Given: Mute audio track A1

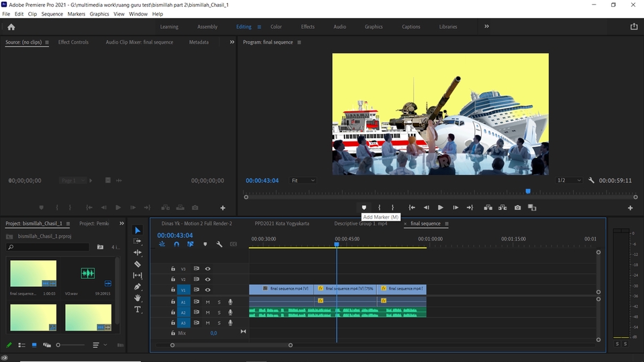Looking at the screenshot, I should tap(208, 302).
